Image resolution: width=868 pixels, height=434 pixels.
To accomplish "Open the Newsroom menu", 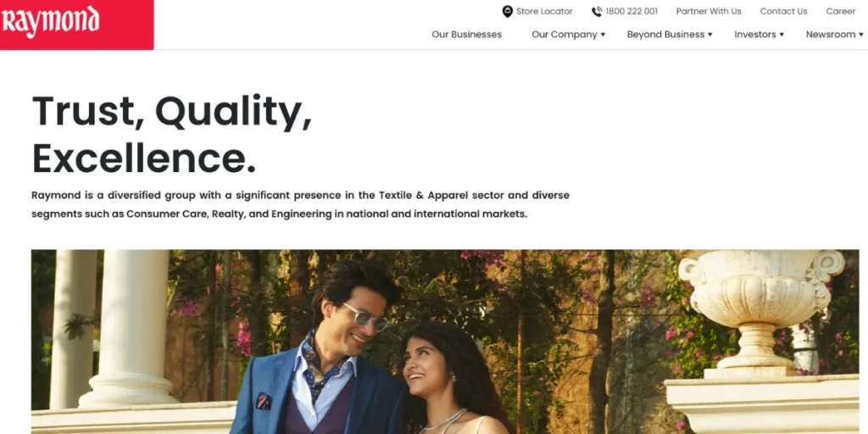I will click(x=831, y=34).
